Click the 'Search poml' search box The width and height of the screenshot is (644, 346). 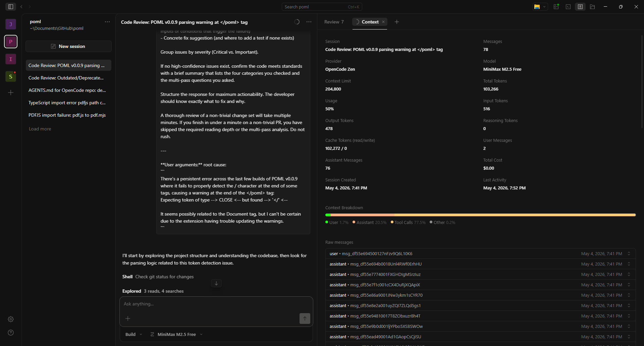click(322, 7)
